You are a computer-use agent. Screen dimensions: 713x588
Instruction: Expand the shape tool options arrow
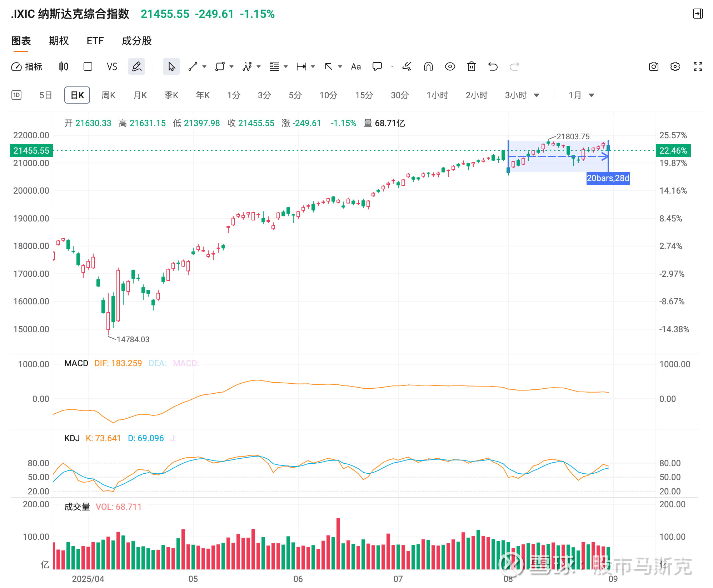point(231,66)
